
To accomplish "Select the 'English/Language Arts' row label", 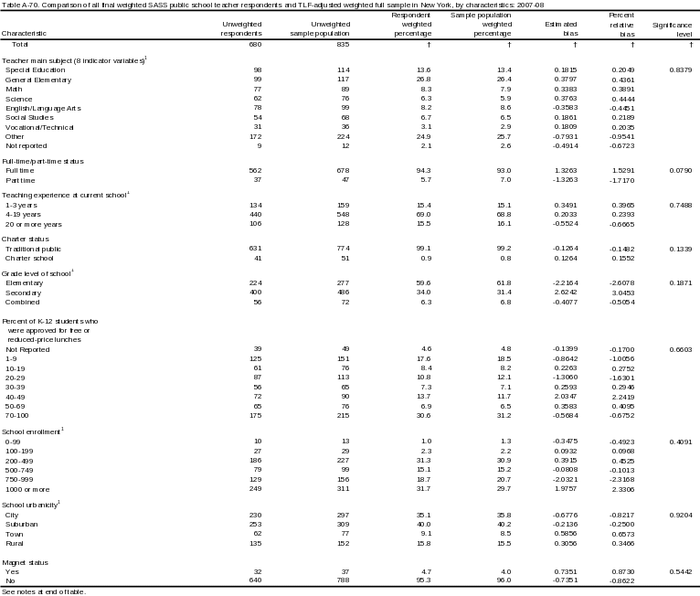I will [x=43, y=109].
